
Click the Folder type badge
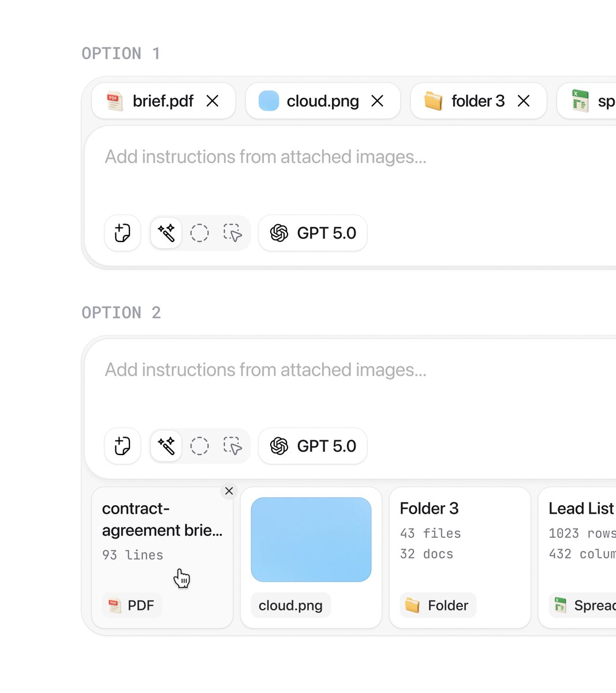click(438, 606)
